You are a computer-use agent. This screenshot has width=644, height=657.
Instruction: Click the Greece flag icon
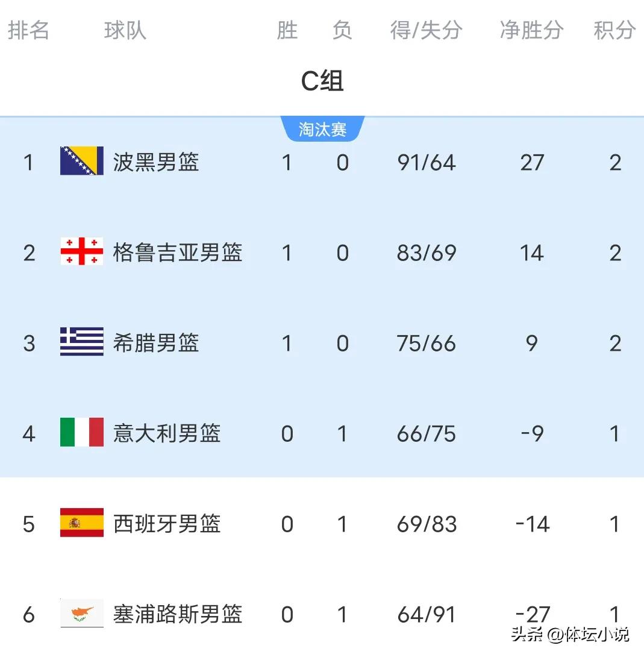[82, 342]
